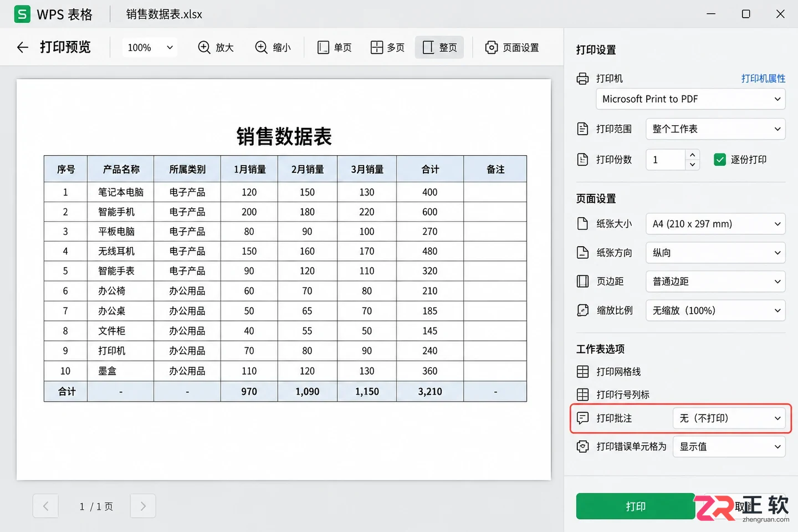Image resolution: width=798 pixels, height=532 pixels.
Task: Click the 放大 zoom-in magnifier
Action: (204, 48)
